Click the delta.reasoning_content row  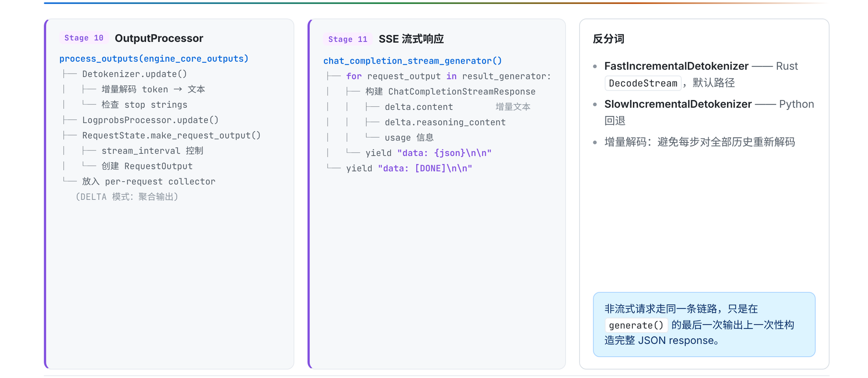click(x=445, y=122)
